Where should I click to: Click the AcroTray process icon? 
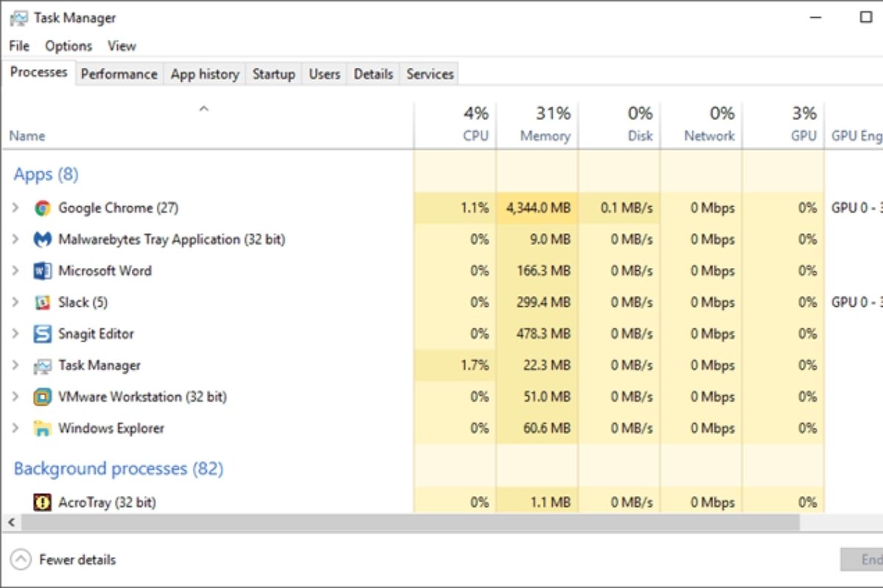coord(43,502)
